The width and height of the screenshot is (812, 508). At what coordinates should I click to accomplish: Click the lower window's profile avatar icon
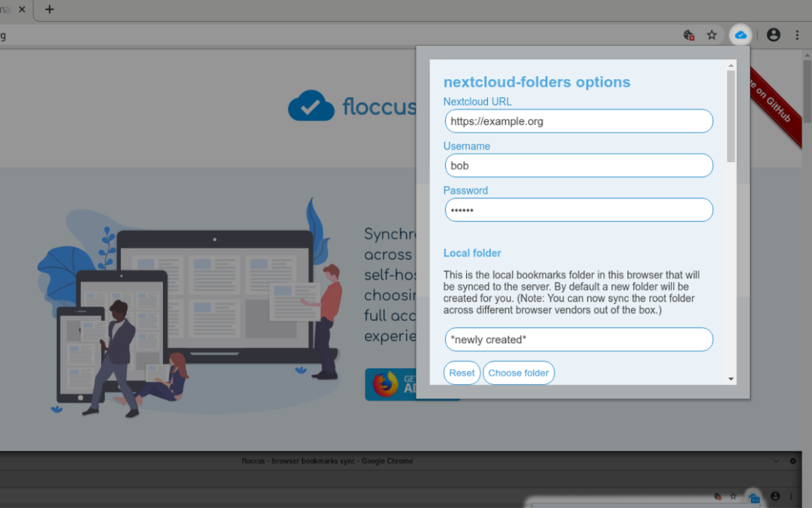tap(774, 496)
